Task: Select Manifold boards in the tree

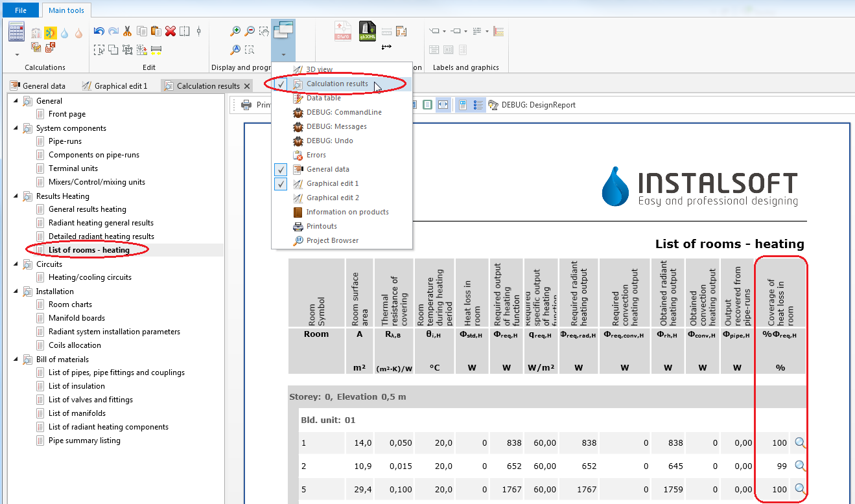Action: (76, 318)
